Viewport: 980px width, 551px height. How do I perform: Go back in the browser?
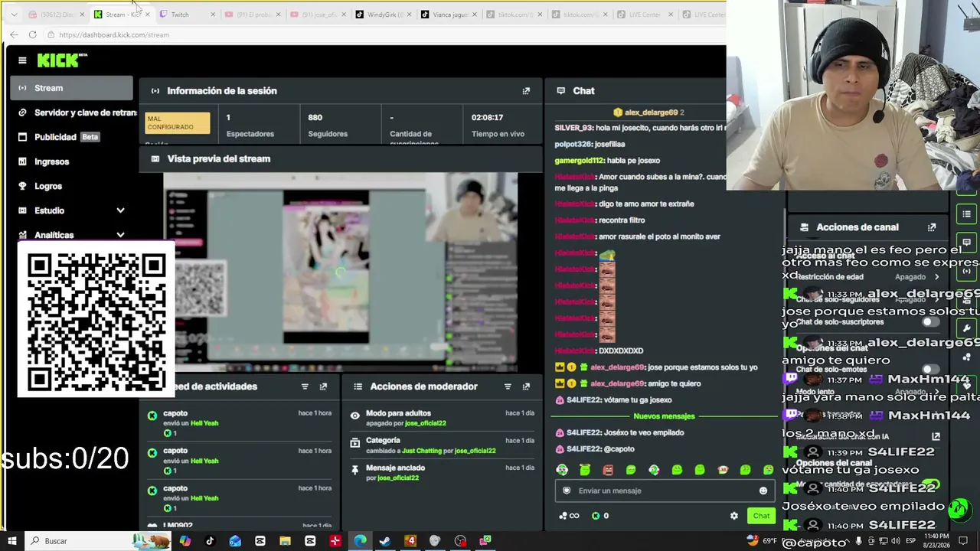tap(14, 34)
